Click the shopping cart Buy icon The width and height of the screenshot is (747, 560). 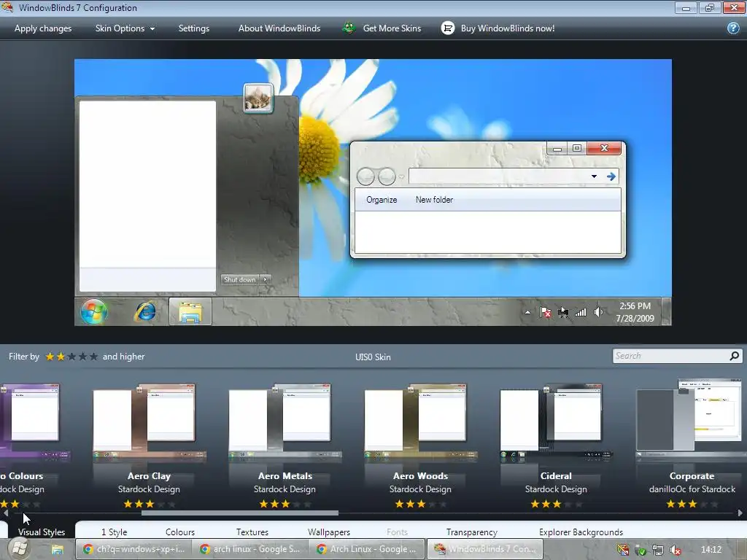[x=447, y=28]
